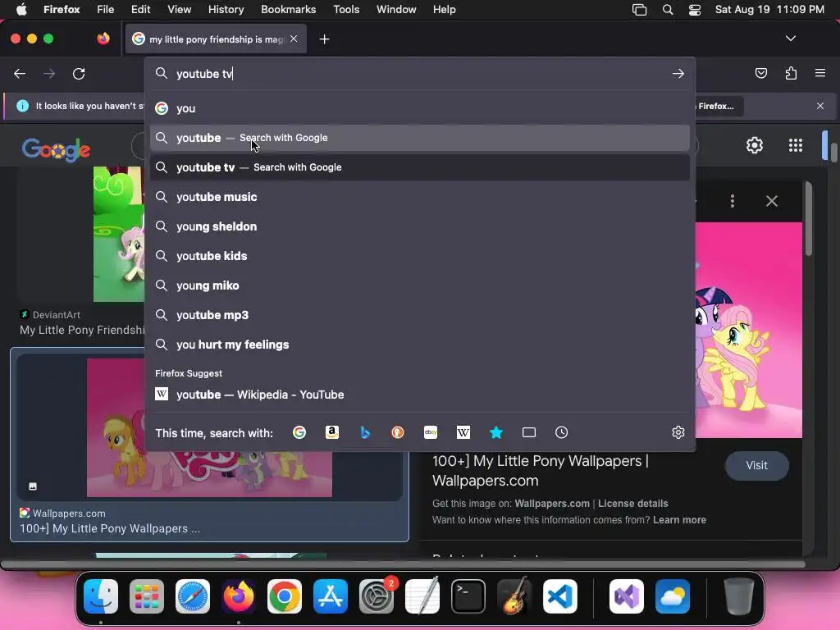Go to Google home via logo
The image size is (840, 630).
[57, 149]
